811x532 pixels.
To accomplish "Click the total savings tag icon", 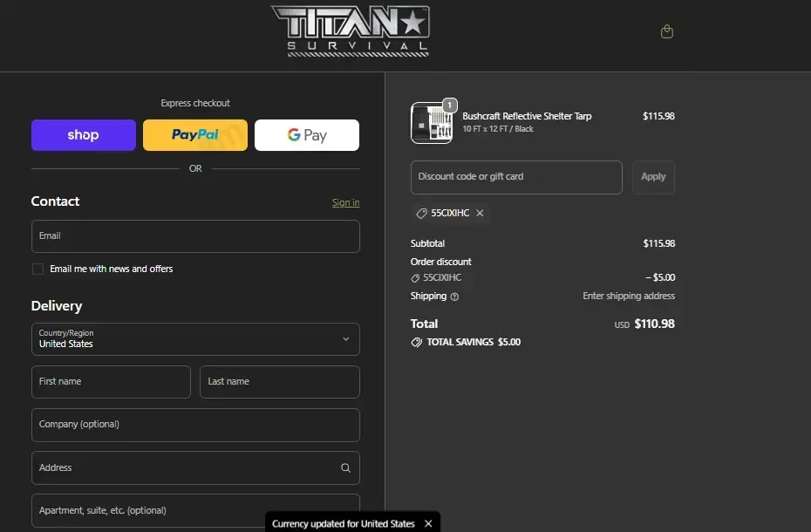I will [416, 343].
